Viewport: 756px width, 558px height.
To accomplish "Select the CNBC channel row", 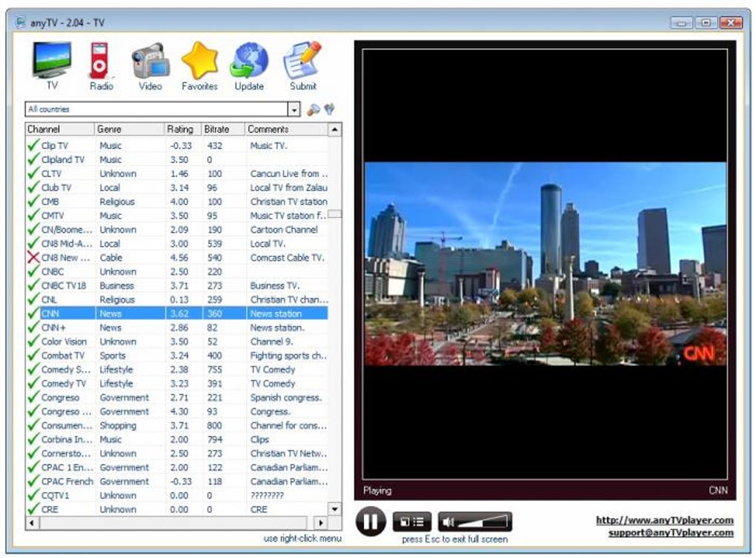I will pyautogui.click(x=177, y=271).
